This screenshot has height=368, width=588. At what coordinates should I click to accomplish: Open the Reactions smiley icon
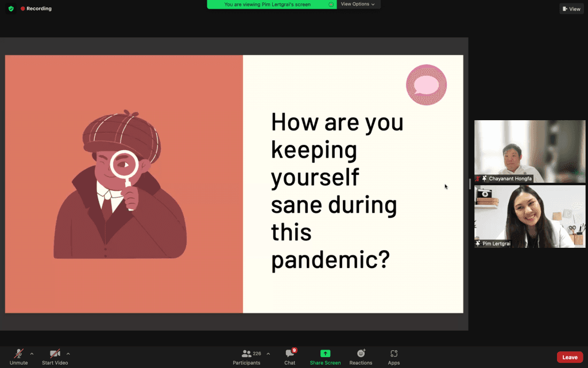[361, 354]
